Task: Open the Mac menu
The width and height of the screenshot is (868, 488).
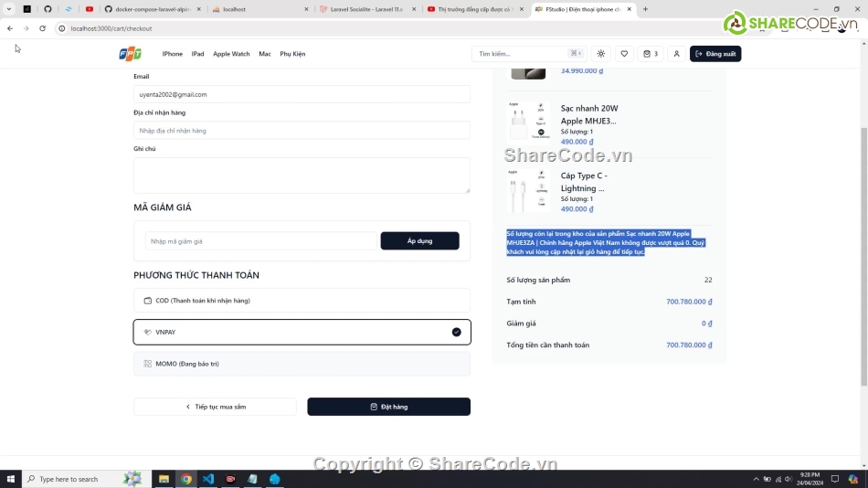Action: click(x=265, y=54)
